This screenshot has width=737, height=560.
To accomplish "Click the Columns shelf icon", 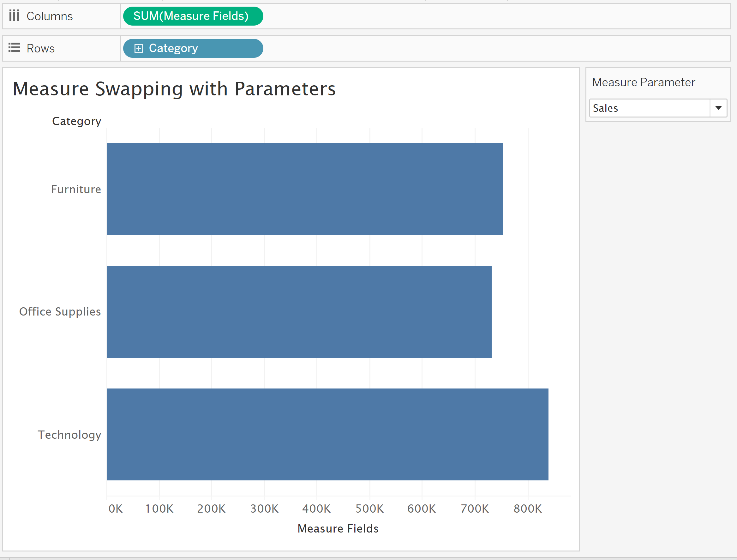I will (x=14, y=16).
